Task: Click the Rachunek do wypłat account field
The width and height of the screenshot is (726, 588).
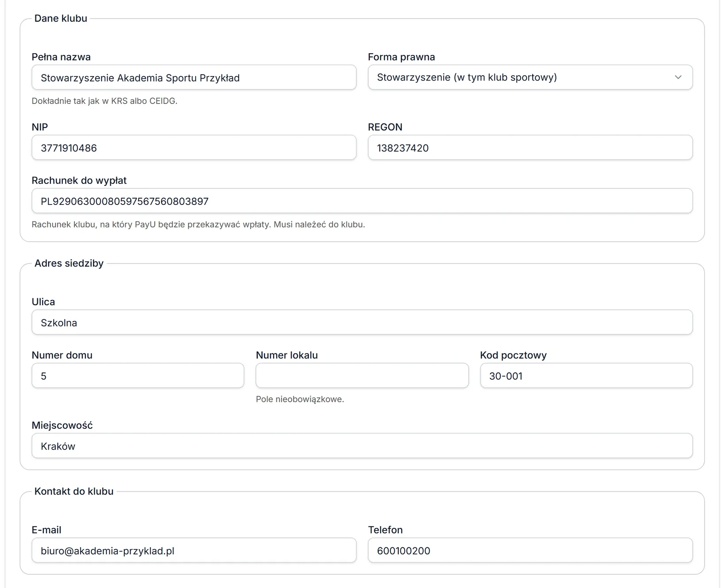Action: (x=362, y=201)
